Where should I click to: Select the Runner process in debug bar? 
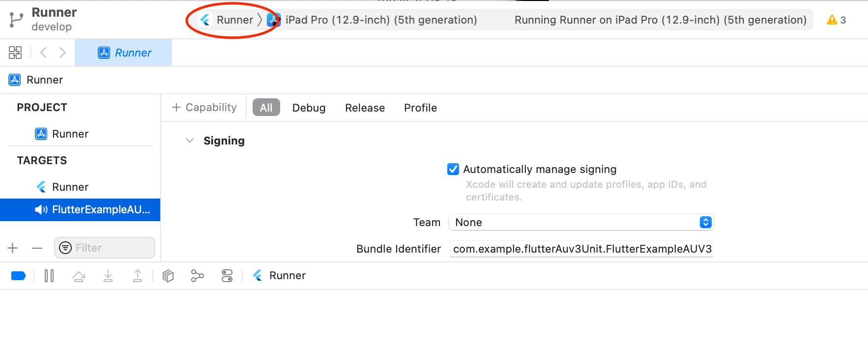(279, 276)
